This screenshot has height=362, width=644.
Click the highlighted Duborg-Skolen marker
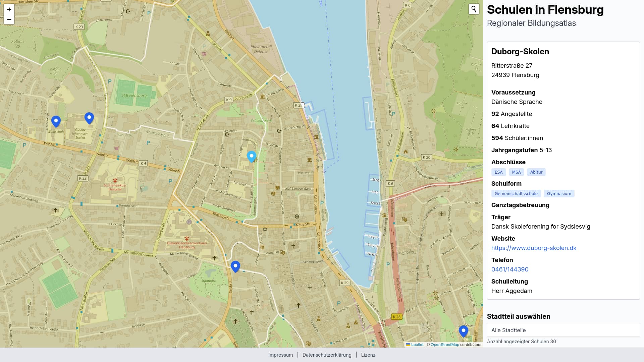(x=251, y=156)
